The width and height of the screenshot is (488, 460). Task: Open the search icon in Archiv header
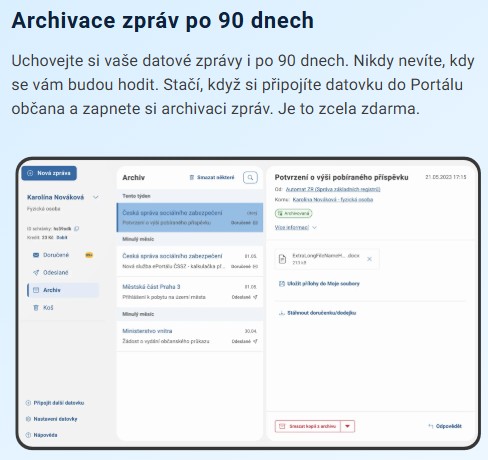(250, 178)
